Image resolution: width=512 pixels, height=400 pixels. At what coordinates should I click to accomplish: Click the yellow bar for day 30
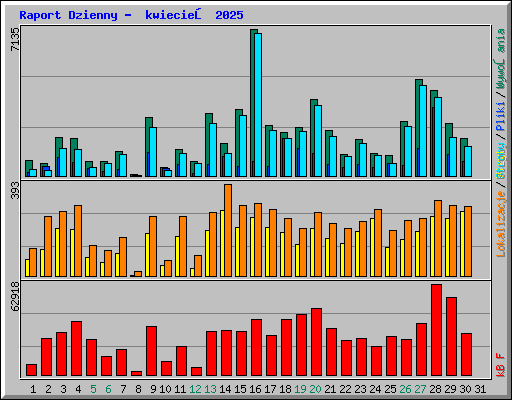(462, 244)
